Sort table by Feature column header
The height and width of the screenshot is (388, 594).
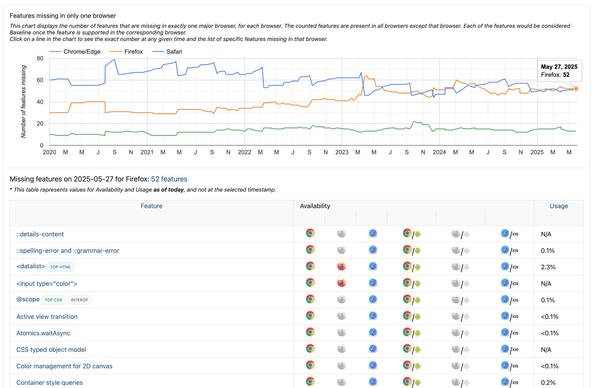point(152,206)
